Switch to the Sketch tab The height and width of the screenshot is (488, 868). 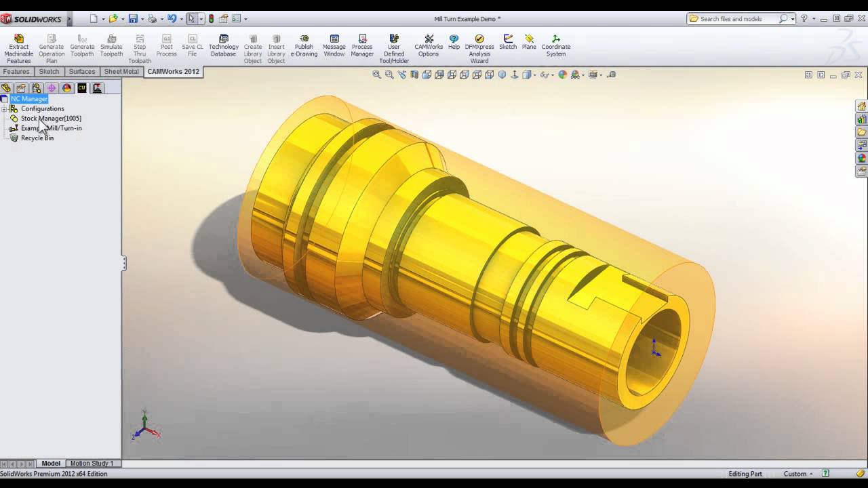click(49, 72)
